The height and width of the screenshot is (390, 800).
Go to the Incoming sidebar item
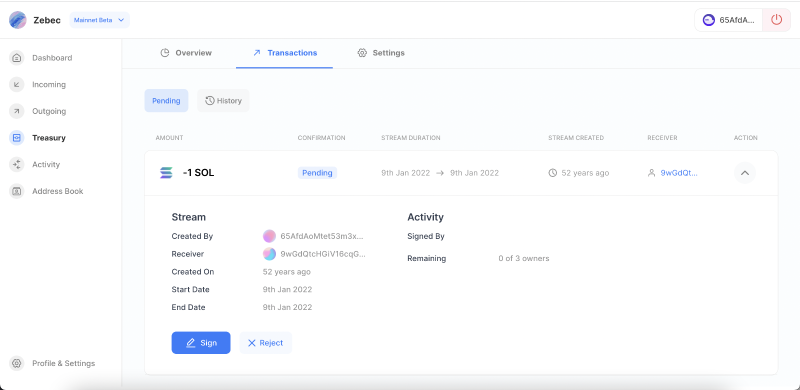point(49,84)
